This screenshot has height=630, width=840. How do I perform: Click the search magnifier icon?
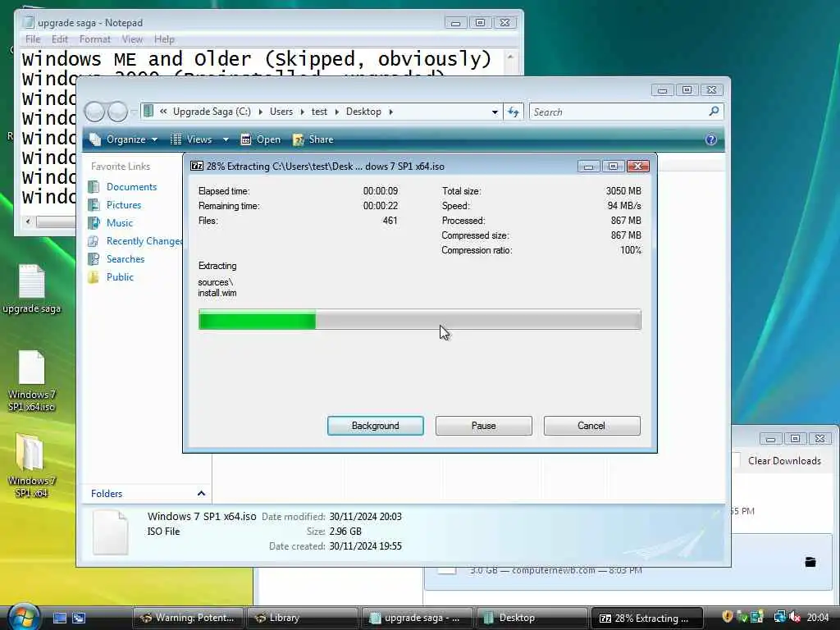point(714,112)
